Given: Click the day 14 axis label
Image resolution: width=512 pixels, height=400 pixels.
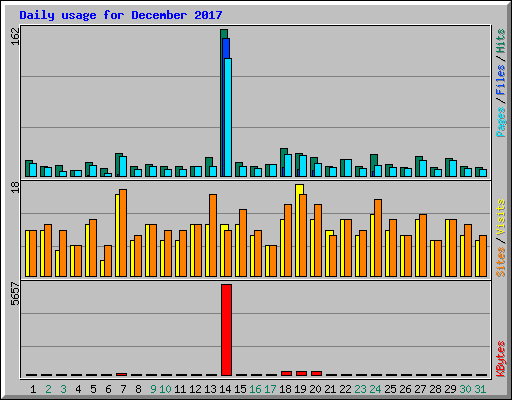Looking at the screenshot, I should coord(225,389).
